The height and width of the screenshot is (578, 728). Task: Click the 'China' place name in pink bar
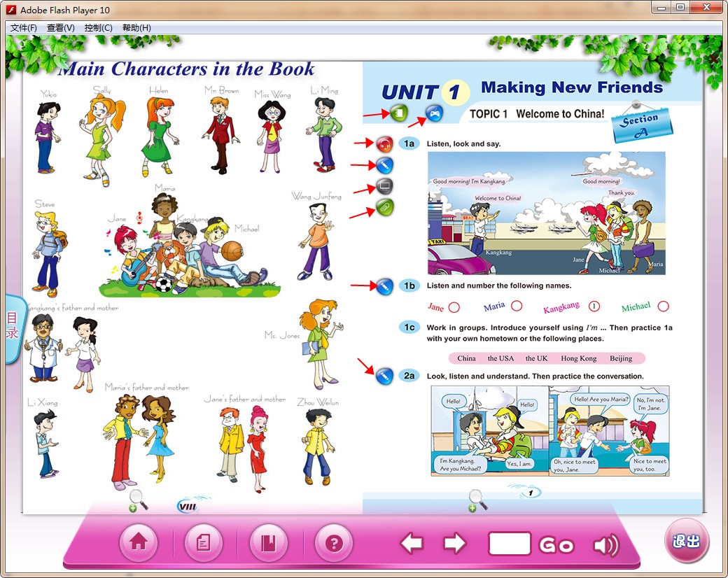point(466,358)
